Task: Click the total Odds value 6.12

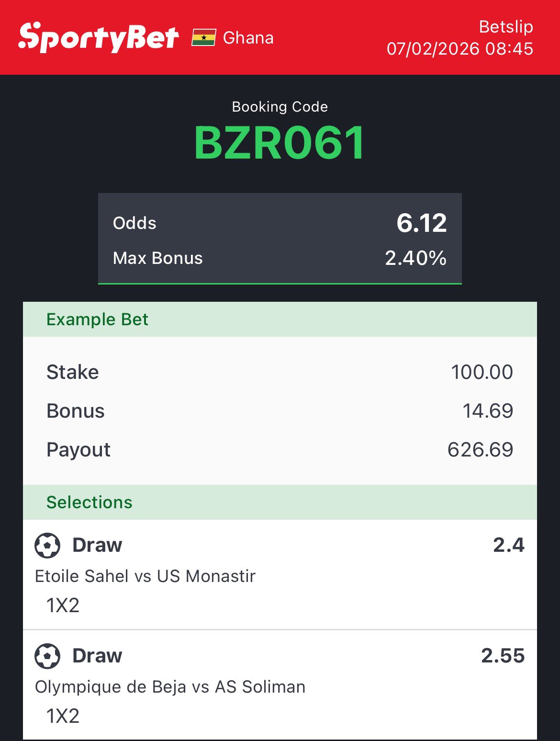Action: [421, 223]
